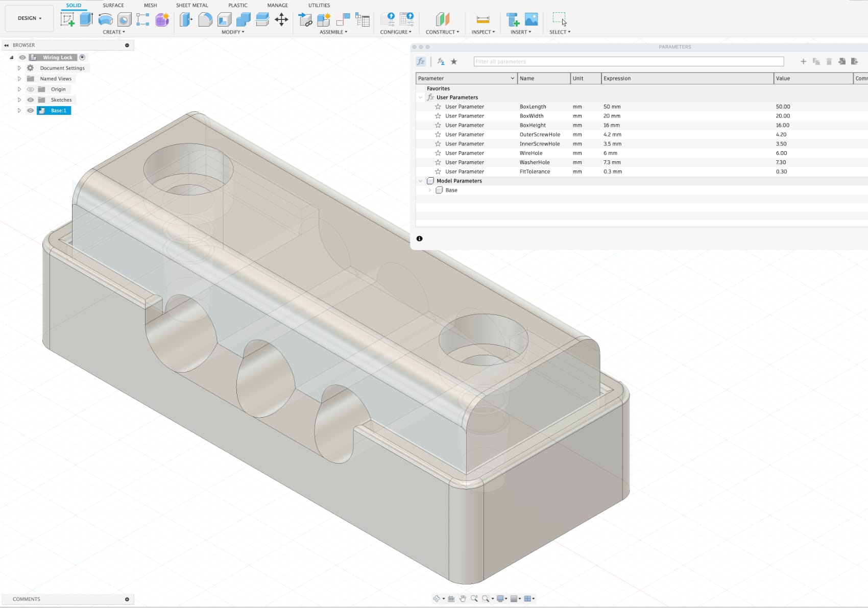Click the Extrude tool icon
Screen dimensions: 868x608
coord(86,19)
